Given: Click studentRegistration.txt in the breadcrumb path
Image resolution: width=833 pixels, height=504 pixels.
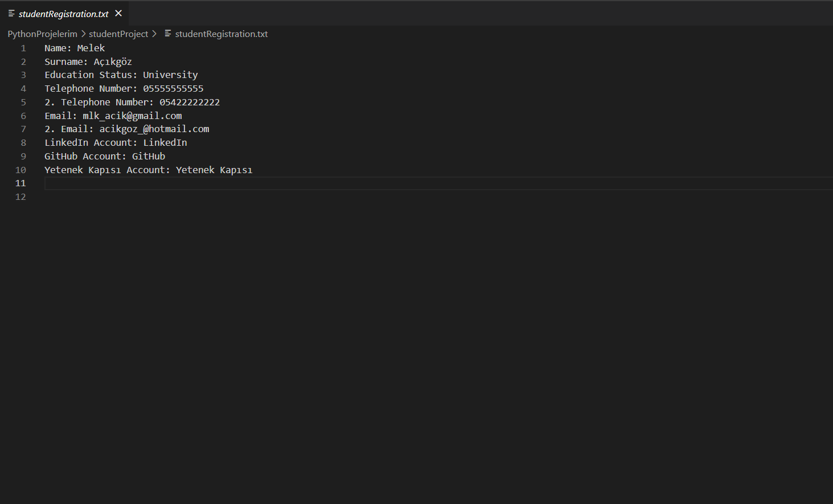Looking at the screenshot, I should click(221, 34).
